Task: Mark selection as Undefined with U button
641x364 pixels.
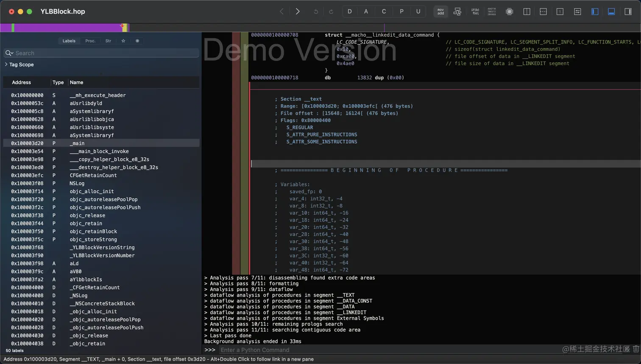Action: pyautogui.click(x=418, y=11)
